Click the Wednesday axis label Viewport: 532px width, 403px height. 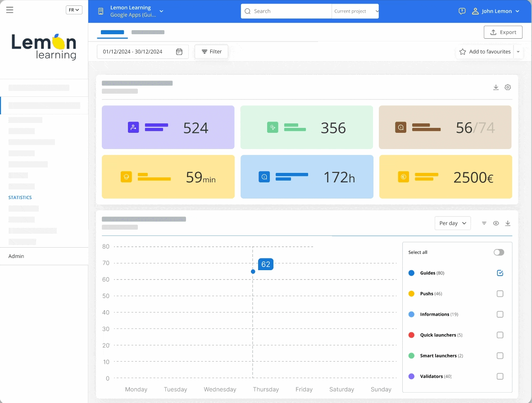coord(220,389)
